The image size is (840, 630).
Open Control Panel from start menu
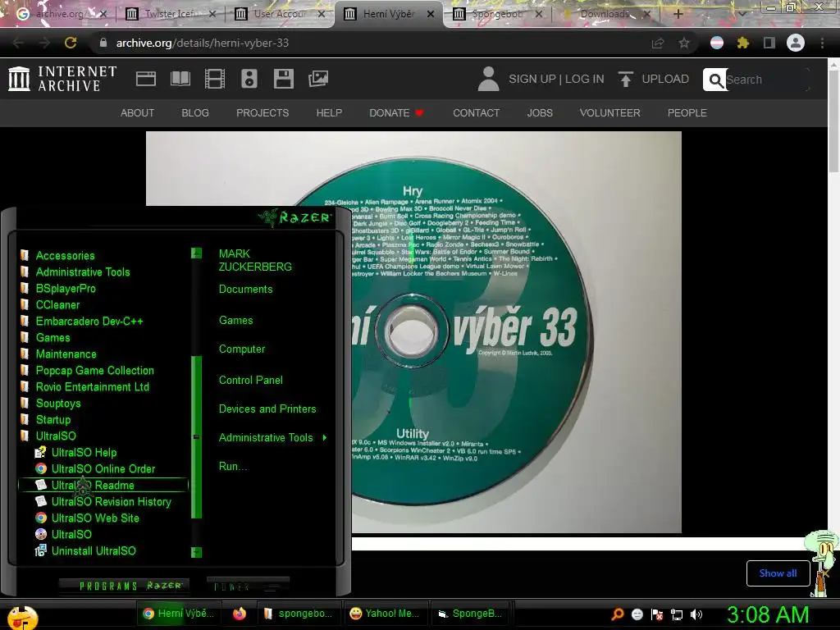point(251,381)
